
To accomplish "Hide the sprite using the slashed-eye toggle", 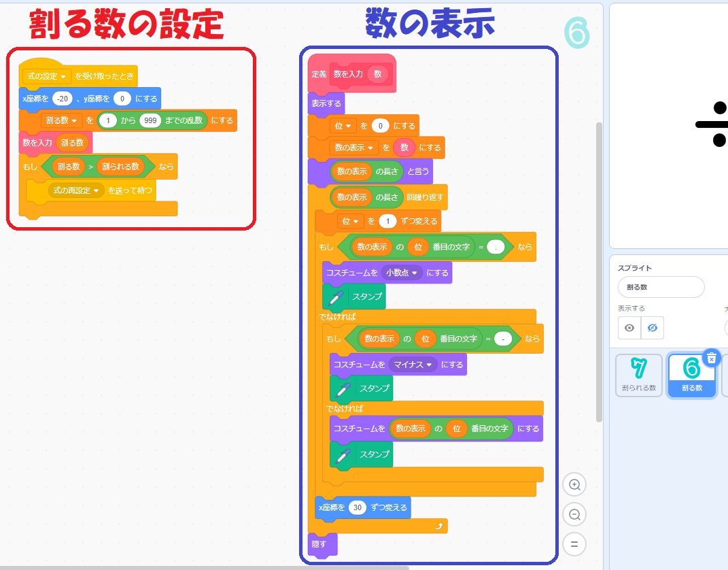I will 651,327.
